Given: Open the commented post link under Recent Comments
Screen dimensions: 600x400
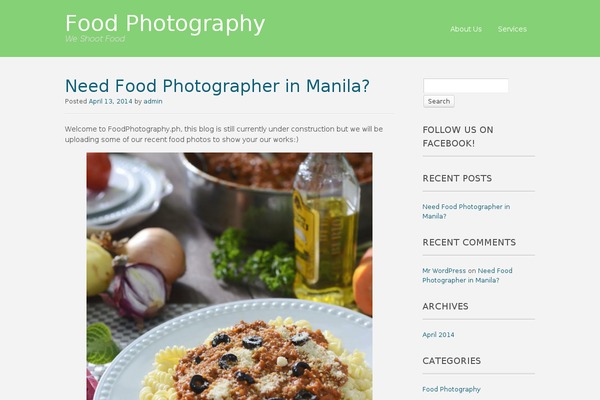Looking at the screenshot, I should coord(467,275).
